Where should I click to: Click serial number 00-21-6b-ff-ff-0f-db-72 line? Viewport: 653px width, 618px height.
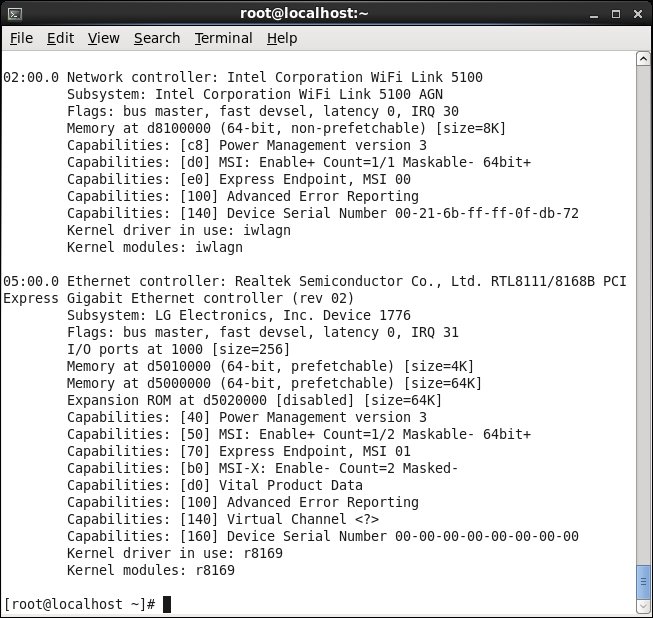[323, 213]
